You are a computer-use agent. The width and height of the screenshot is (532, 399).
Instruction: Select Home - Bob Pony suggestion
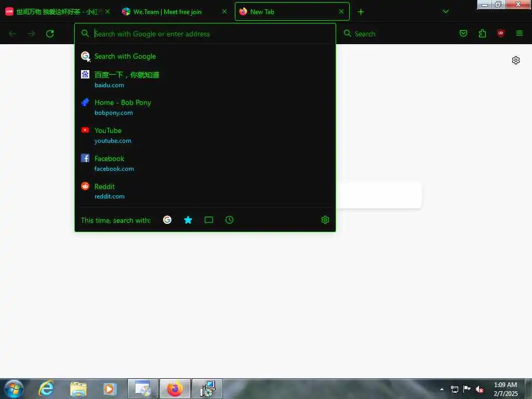pos(205,107)
